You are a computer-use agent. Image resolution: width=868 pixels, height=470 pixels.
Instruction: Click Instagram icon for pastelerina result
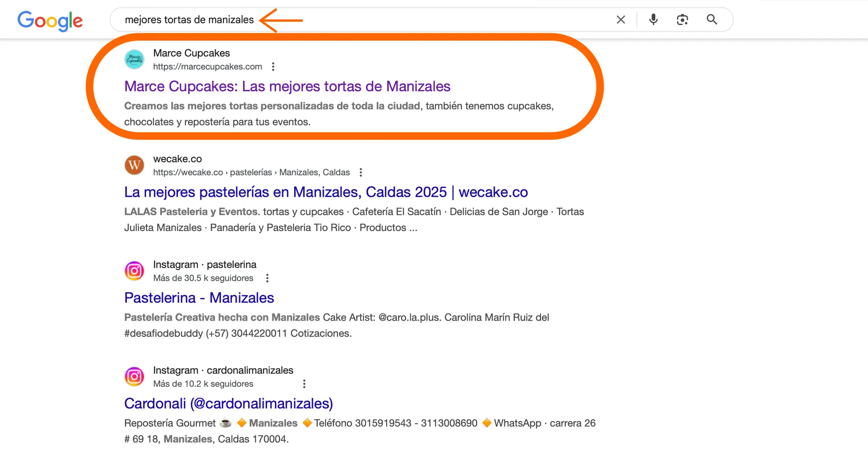pos(135,271)
